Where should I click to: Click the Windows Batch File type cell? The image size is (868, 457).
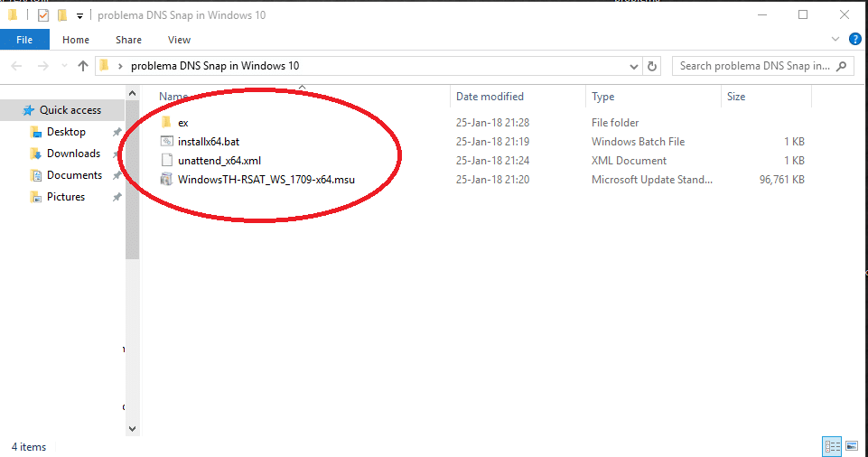638,142
